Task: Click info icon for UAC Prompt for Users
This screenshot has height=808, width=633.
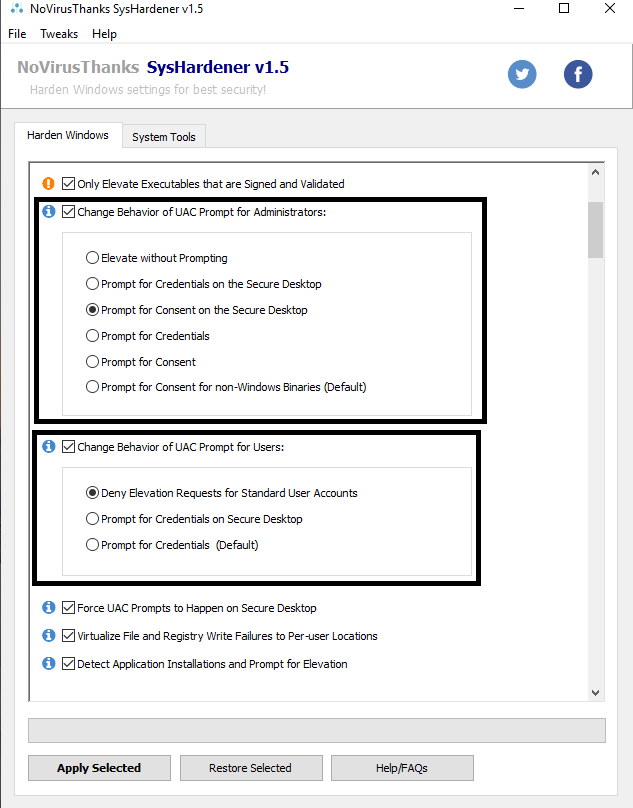Action: click(48, 446)
